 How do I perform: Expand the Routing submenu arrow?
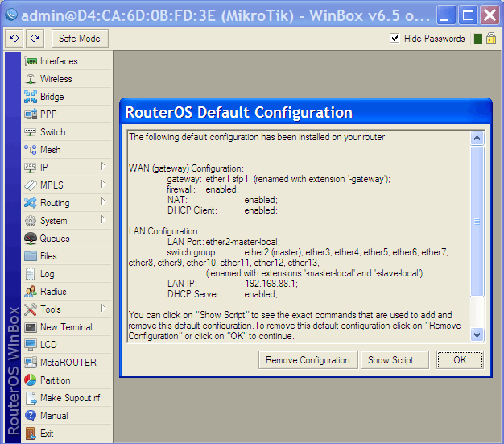(103, 201)
